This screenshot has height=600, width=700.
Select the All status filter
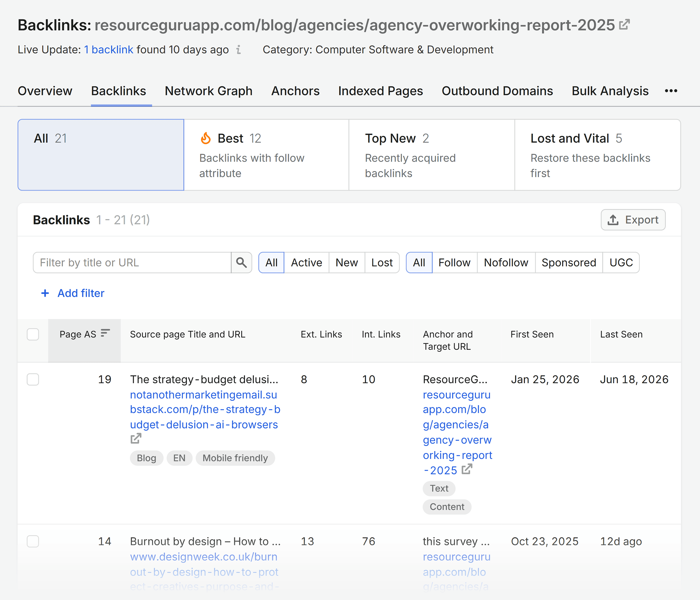pyautogui.click(x=271, y=262)
